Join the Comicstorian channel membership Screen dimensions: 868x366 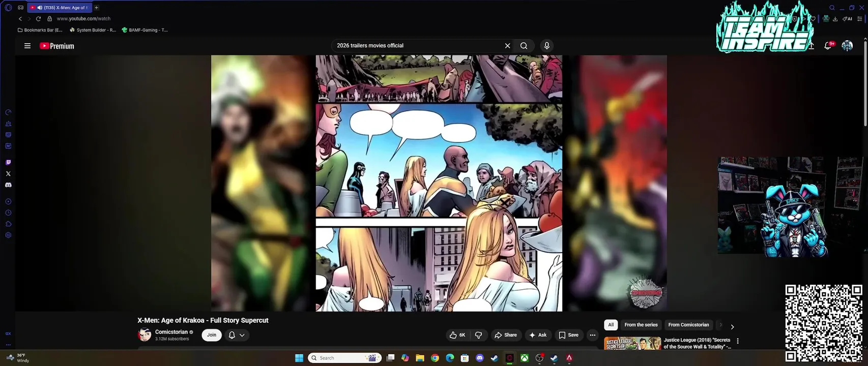click(x=212, y=335)
